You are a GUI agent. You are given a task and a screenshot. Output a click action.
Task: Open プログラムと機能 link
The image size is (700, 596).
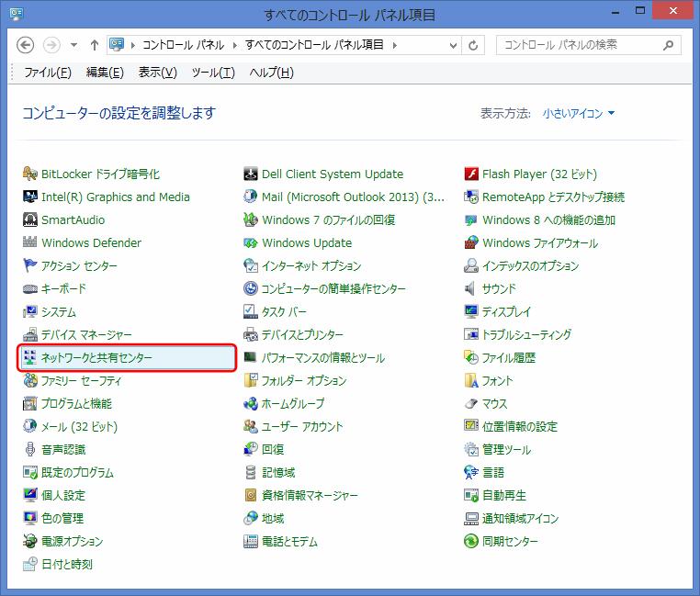(x=77, y=403)
